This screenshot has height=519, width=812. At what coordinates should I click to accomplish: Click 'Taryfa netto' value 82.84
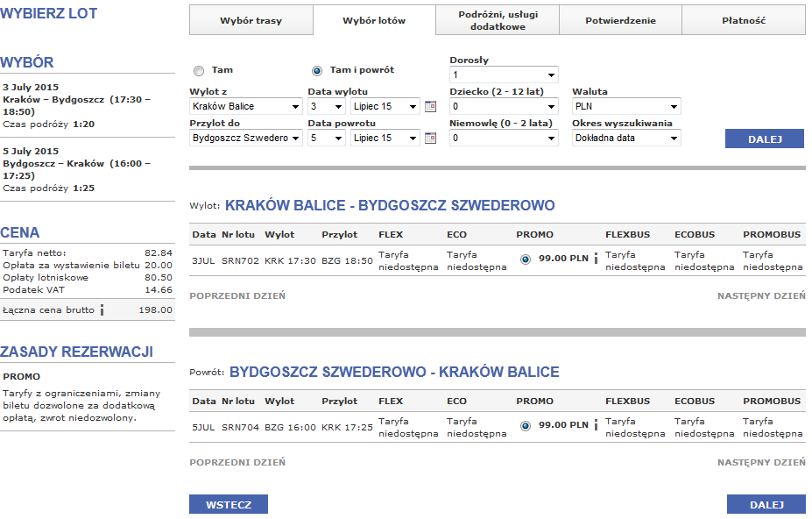pos(158,253)
